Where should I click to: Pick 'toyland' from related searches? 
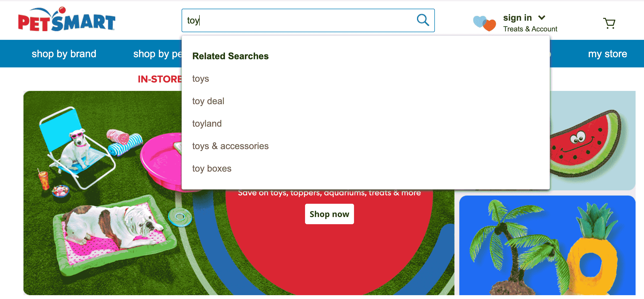coord(207,124)
